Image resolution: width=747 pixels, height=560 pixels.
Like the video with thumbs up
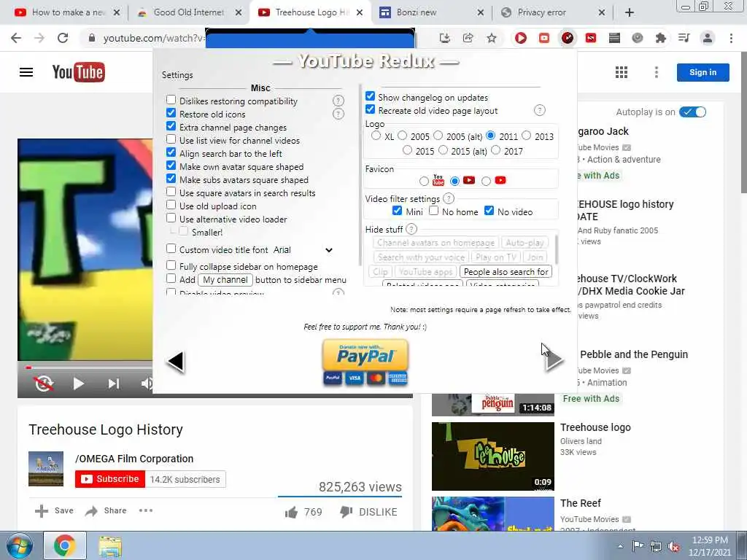[x=291, y=513]
